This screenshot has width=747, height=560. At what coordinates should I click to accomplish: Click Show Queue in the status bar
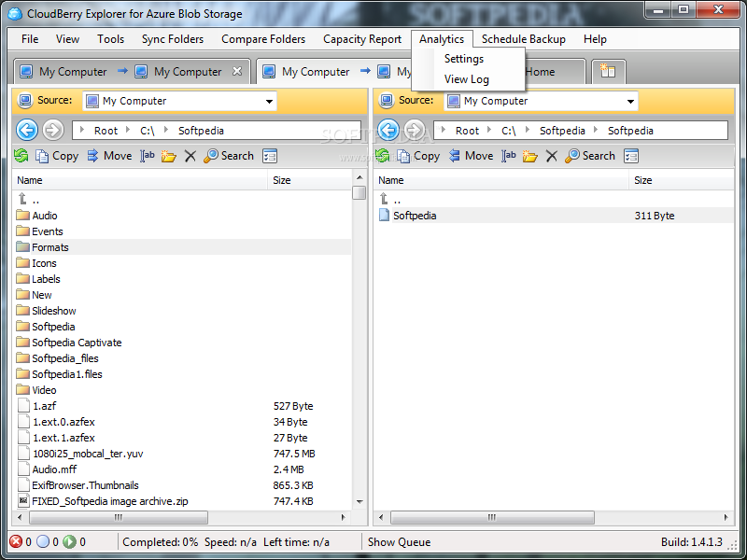click(x=400, y=542)
